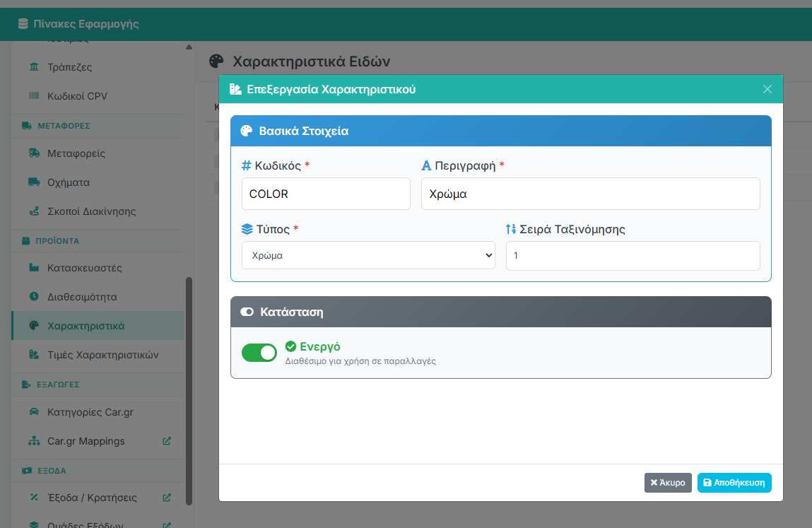The width and height of the screenshot is (812, 528).
Task: Click external link icon on Έξοδα / Κρατήσεις row
Action: [167, 498]
